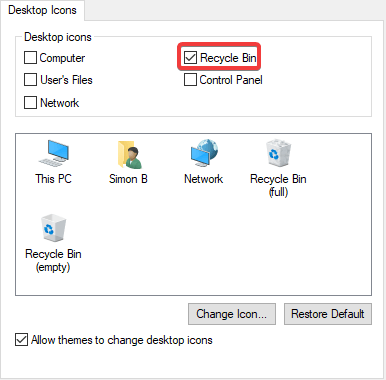The height and width of the screenshot is (380, 386).
Task: Select the Network globe icon in list
Action: [x=204, y=153]
